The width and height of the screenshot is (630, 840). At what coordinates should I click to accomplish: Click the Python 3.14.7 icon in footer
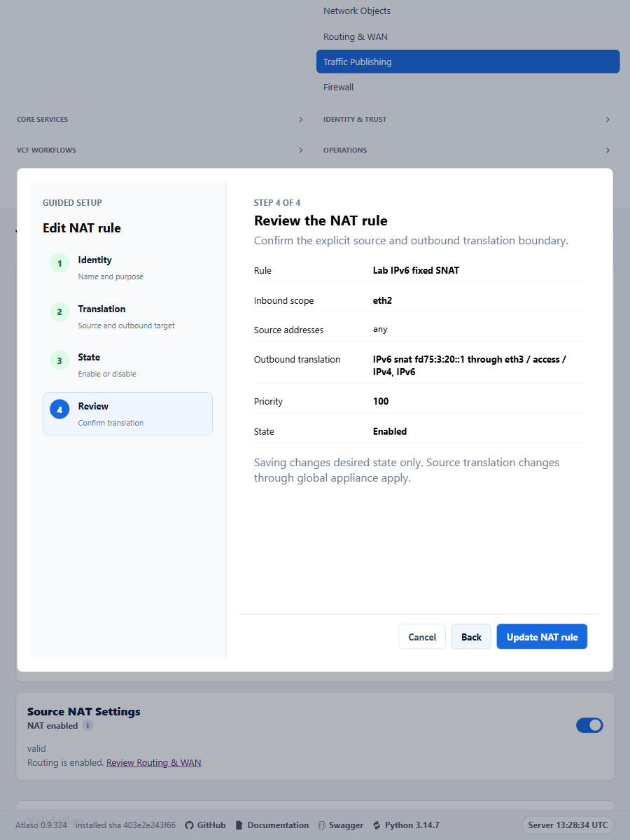(x=377, y=825)
